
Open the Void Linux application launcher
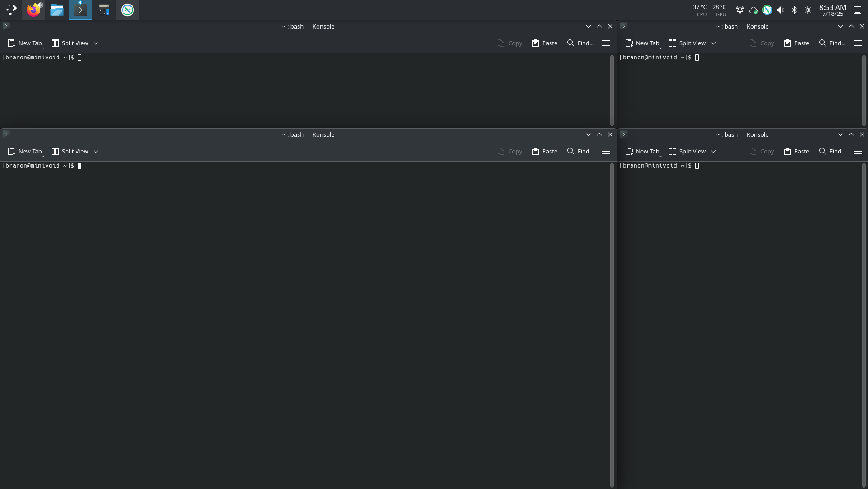11,10
